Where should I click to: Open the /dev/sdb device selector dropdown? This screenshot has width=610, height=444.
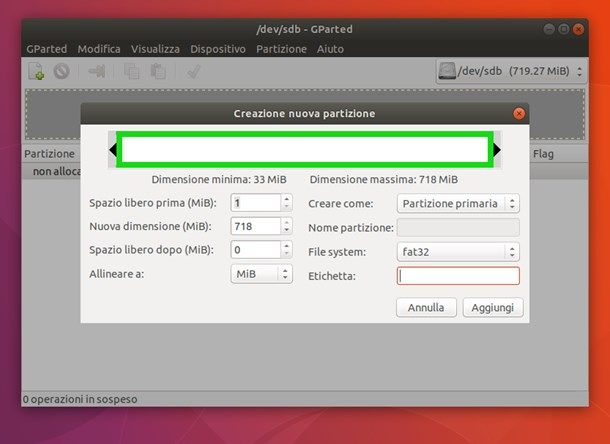[511, 71]
